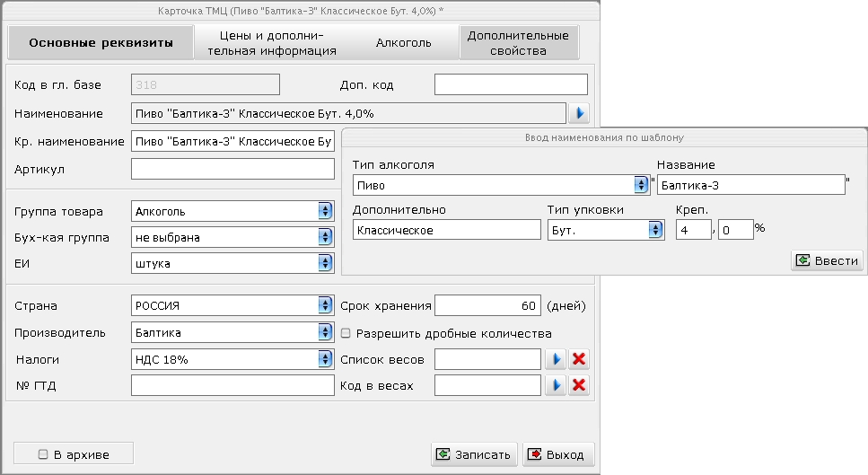Image resolution: width=868 pixels, height=475 pixels.
Task: Click the Наименование text field
Action: pyautogui.click(x=349, y=113)
